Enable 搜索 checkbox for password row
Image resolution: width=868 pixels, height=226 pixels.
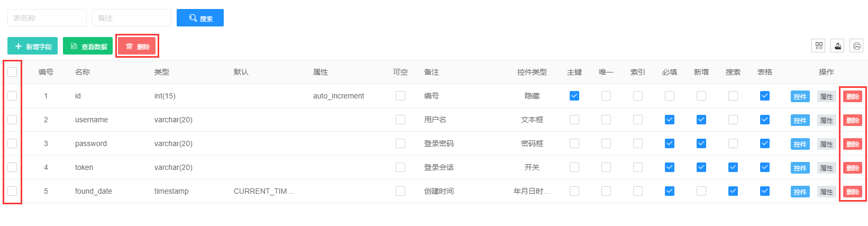click(733, 143)
